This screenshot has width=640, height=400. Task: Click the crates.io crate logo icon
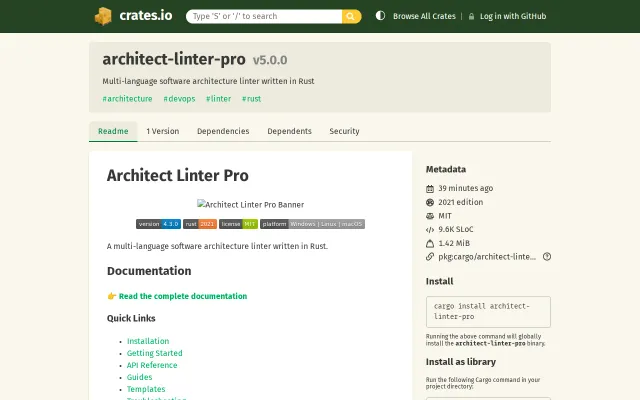103,16
